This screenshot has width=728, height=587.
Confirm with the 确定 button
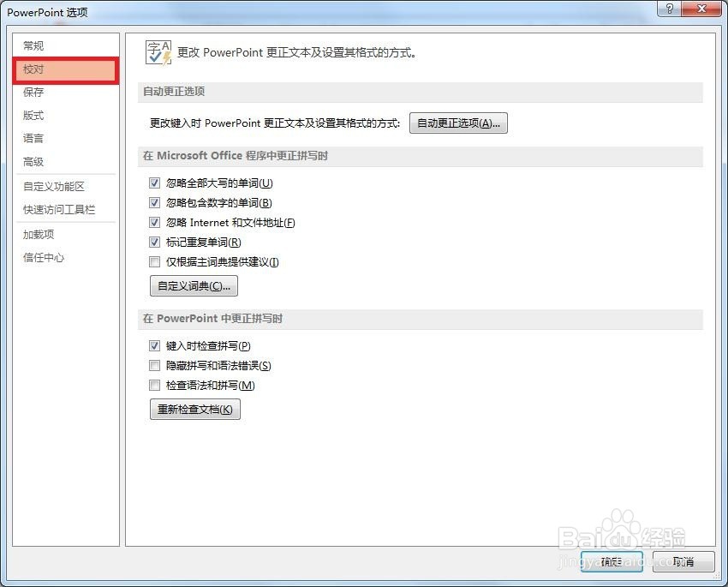click(612, 562)
